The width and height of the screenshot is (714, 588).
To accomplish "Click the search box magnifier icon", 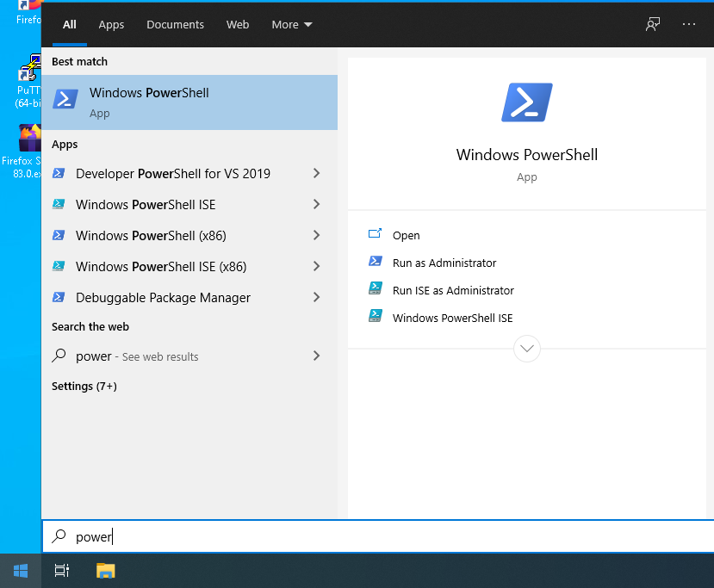I will [x=59, y=536].
